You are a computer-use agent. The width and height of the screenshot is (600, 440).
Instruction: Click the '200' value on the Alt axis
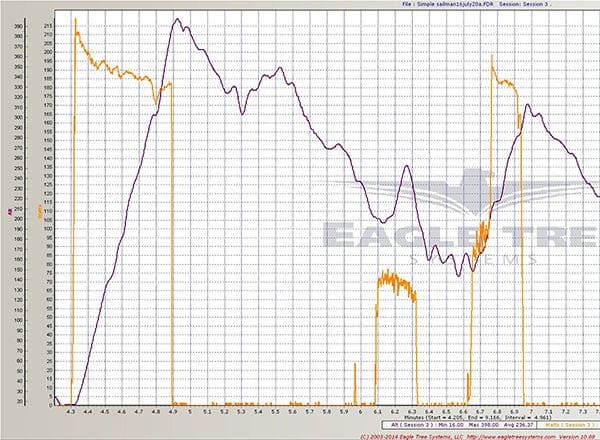[x=19, y=219]
